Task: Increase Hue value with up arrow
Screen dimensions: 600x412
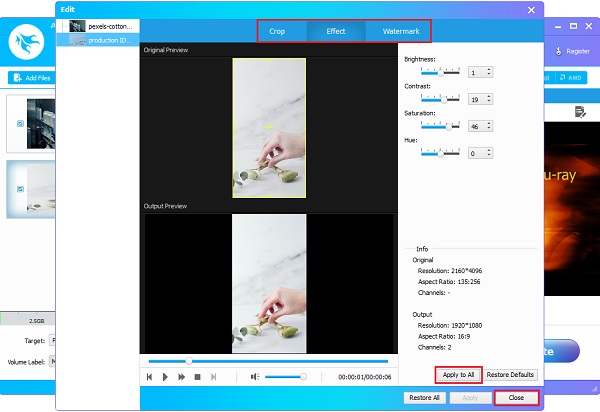Action: 489,151
